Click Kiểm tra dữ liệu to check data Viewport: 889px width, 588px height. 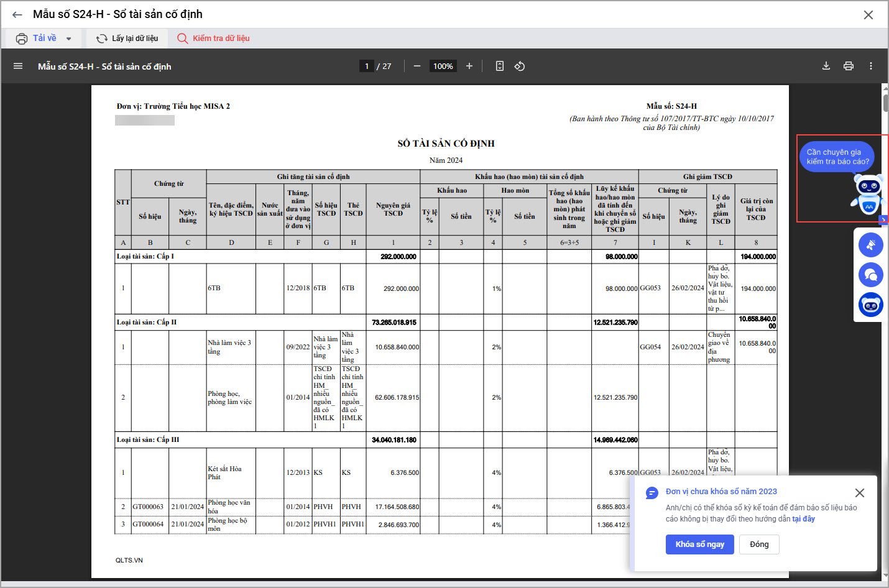[x=214, y=39]
